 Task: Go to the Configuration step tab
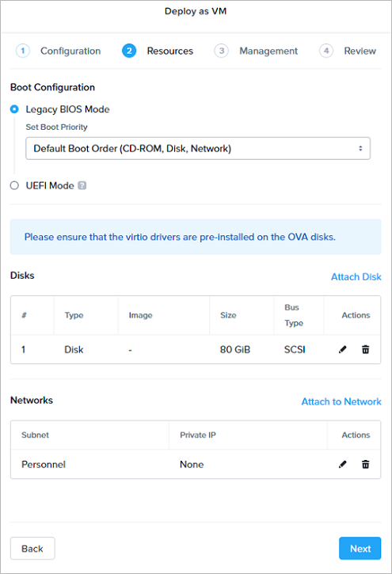click(x=70, y=51)
